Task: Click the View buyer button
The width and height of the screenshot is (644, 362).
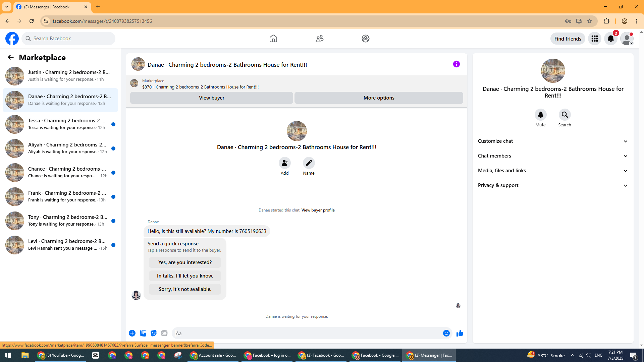Action: click(x=211, y=98)
